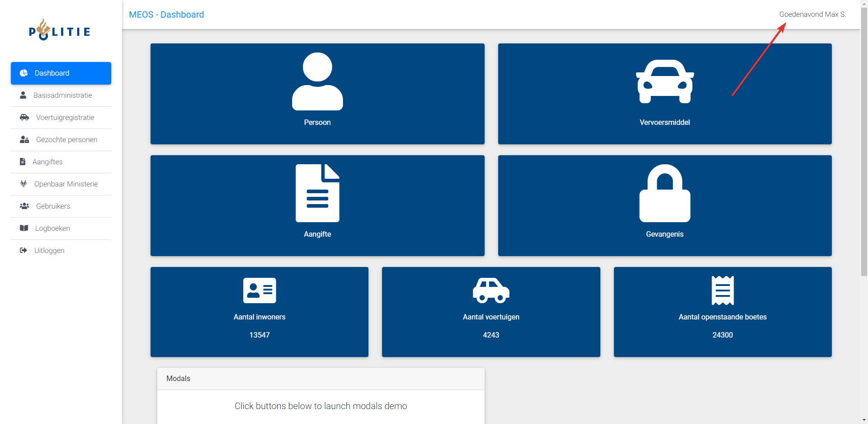Click the document icon on Aangifte card

click(317, 193)
